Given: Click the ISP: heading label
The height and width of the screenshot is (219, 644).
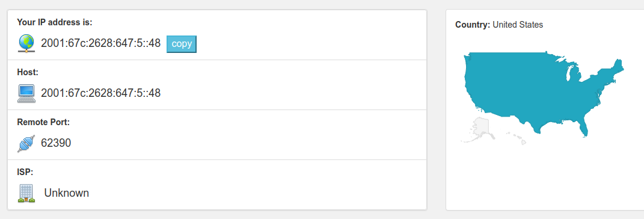Looking at the screenshot, I should pyautogui.click(x=25, y=172).
